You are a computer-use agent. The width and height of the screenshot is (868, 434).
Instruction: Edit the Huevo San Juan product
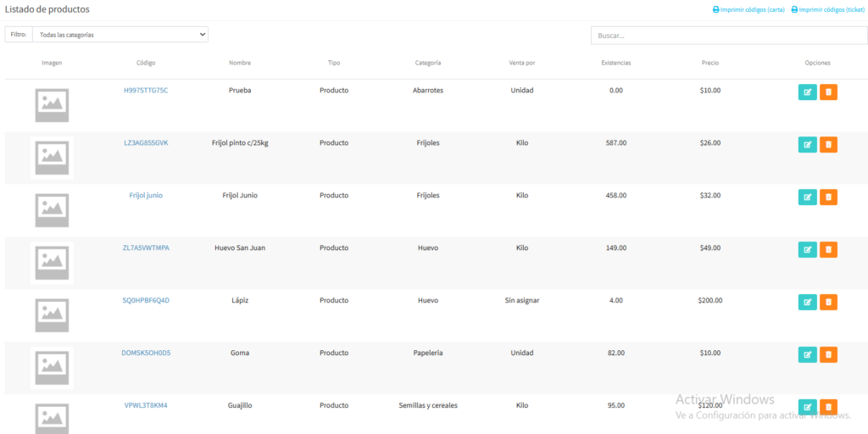click(x=807, y=250)
